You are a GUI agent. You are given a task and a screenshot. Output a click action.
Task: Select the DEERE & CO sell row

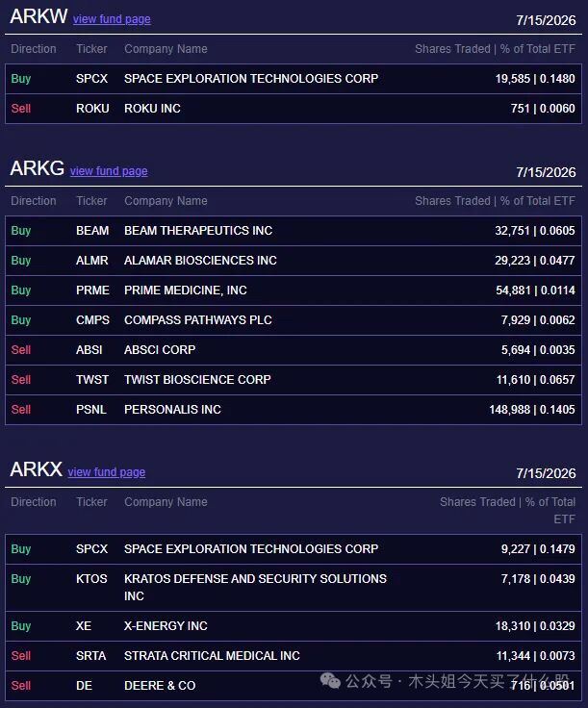(294, 686)
